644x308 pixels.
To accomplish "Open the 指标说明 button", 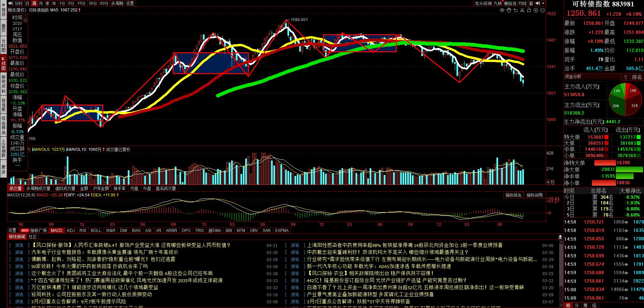I will (x=534, y=195).
